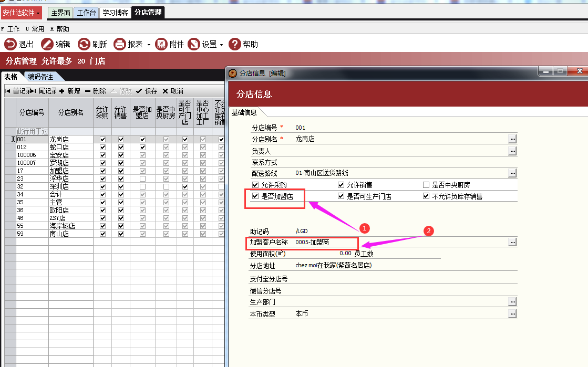
Task: Click the 保存 save checkmark
Action: pos(147,91)
